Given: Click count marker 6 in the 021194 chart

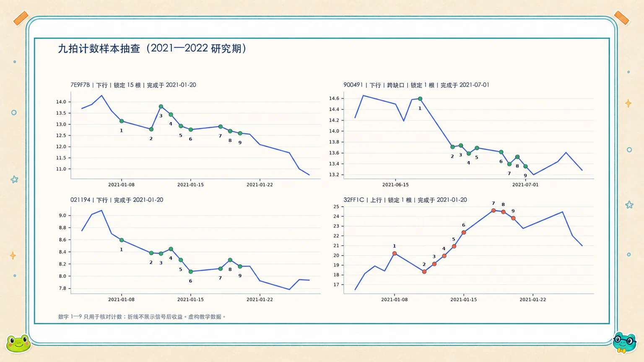Looking at the screenshot, I should click(191, 271).
